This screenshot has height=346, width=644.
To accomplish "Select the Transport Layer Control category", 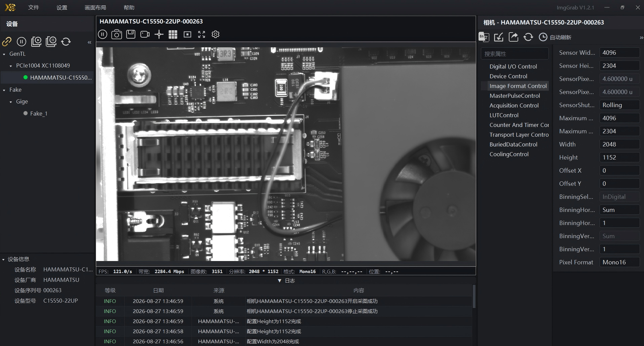I will click(519, 135).
